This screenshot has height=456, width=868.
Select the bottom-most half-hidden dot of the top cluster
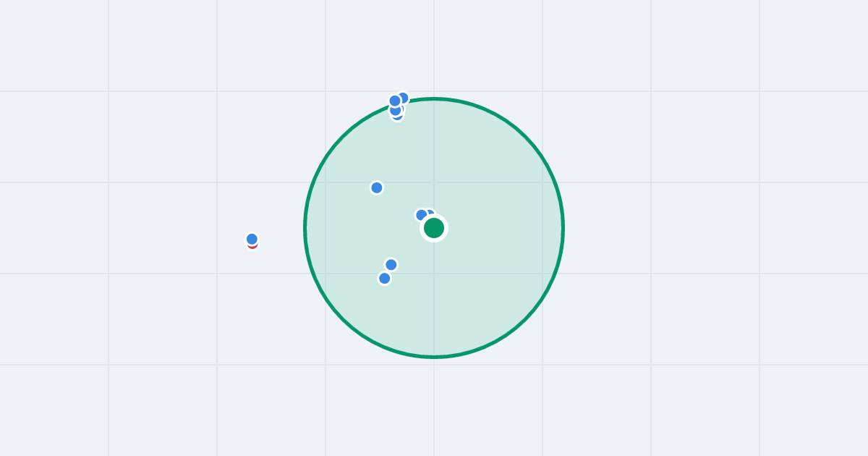coord(397,118)
